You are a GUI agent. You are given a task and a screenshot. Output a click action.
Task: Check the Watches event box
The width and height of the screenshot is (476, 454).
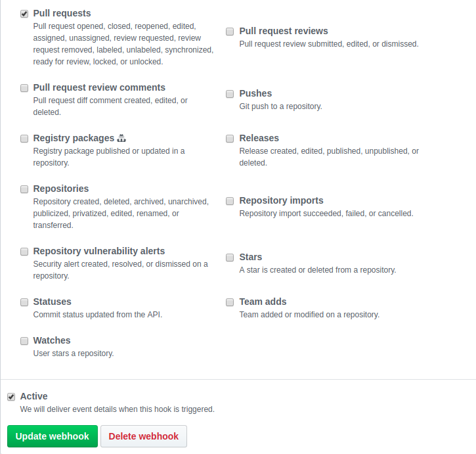point(24,341)
